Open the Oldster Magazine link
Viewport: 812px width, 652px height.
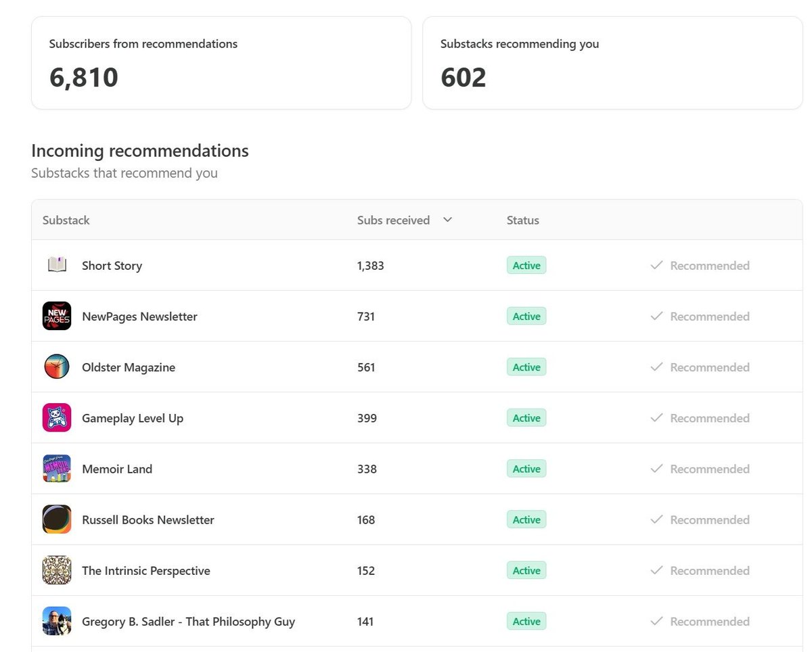click(x=129, y=367)
